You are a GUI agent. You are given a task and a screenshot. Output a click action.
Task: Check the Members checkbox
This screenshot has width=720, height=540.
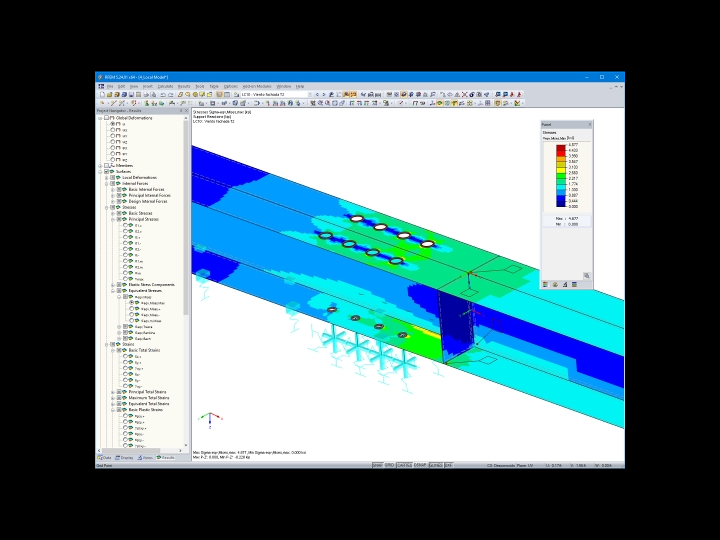click(x=107, y=166)
